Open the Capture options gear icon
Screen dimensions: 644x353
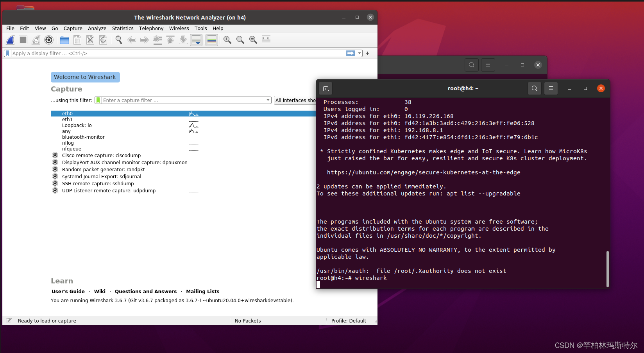48,40
